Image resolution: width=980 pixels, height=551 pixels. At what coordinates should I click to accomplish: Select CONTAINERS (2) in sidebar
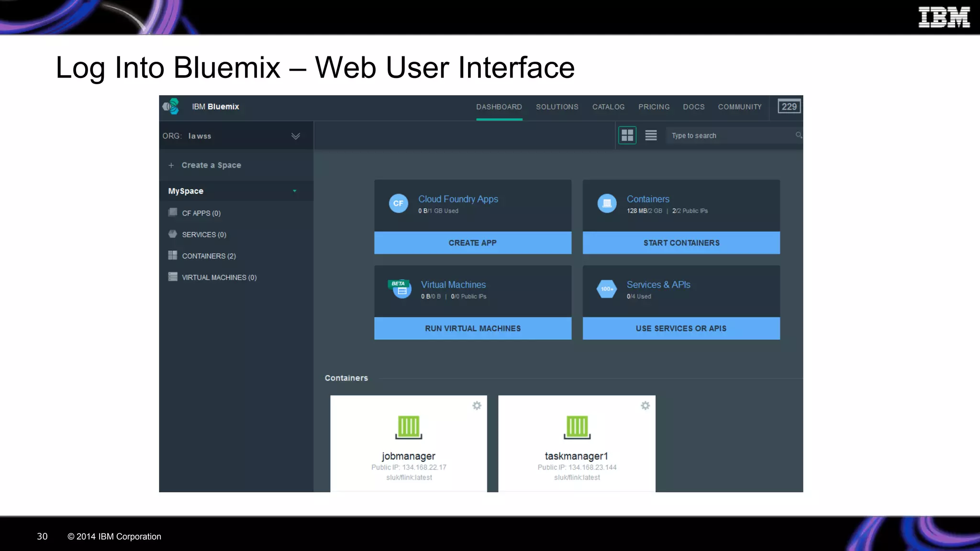(x=209, y=256)
